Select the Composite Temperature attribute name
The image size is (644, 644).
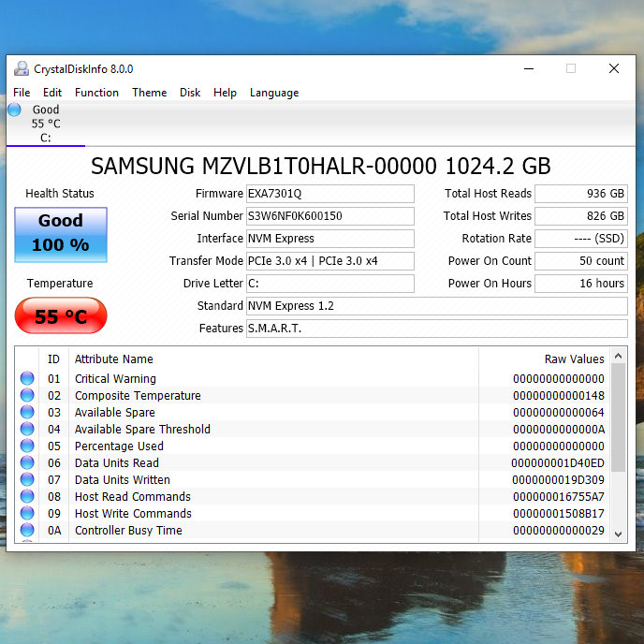pyautogui.click(x=138, y=396)
